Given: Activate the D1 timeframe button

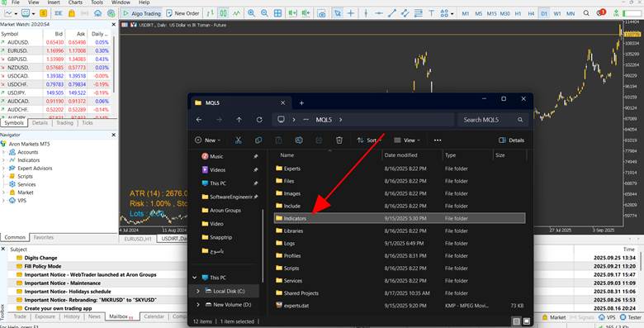Looking at the screenshot, I should point(544,13).
